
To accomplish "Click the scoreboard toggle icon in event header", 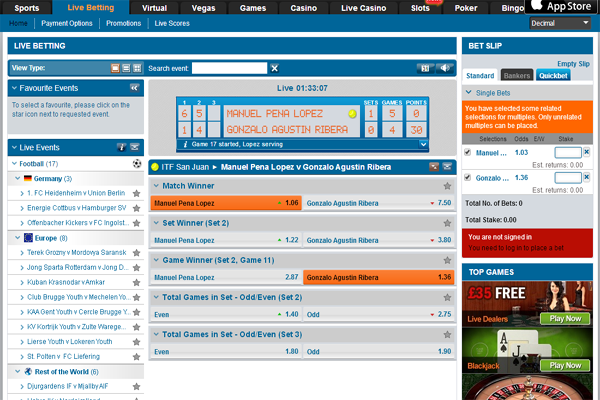I will click(434, 167).
